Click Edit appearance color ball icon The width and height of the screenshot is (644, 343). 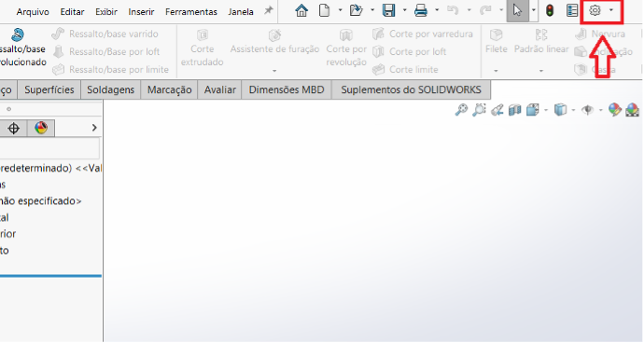(615, 110)
